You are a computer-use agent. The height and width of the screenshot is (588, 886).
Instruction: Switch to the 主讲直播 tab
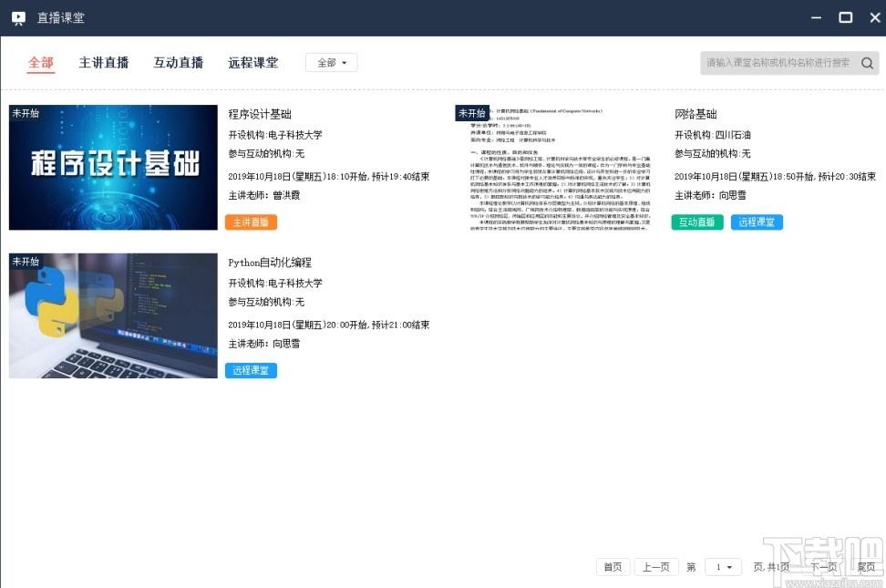[103, 63]
